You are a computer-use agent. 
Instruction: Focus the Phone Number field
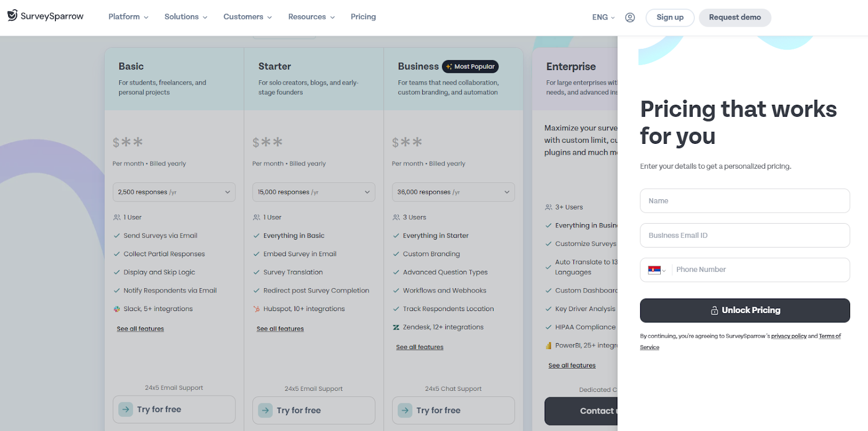[759, 270]
